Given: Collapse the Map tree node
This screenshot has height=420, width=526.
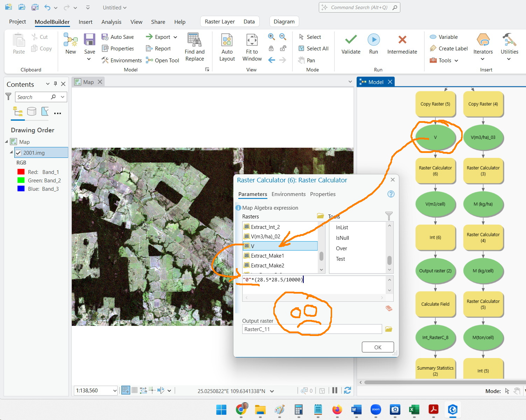Looking at the screenshot, I should point(7,142).
